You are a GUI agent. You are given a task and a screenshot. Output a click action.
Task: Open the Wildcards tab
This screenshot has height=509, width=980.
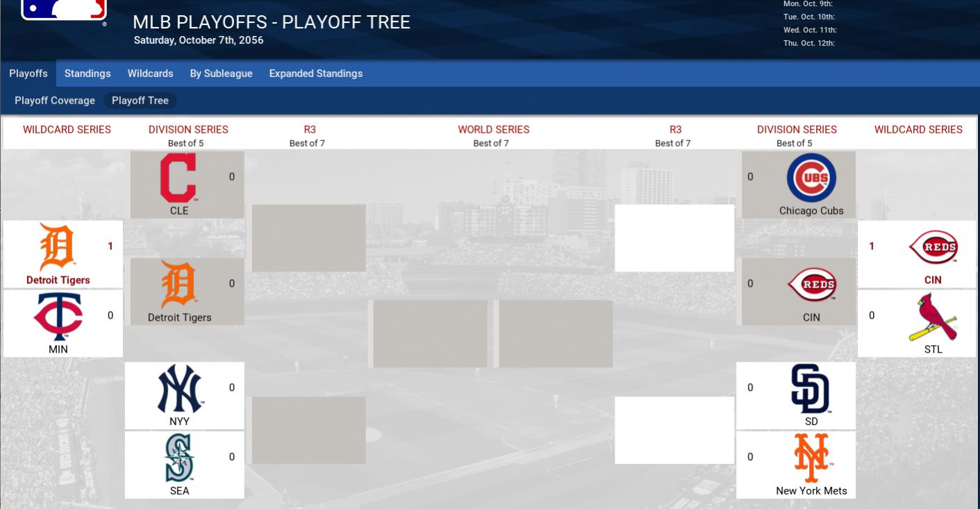[150, 74]
